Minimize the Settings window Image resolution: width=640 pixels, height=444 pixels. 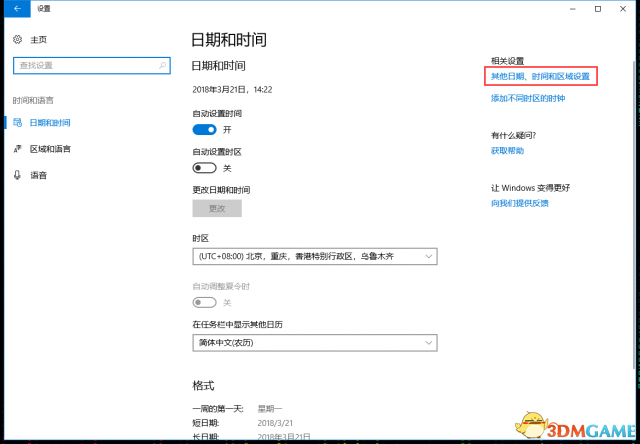[573, 9]
